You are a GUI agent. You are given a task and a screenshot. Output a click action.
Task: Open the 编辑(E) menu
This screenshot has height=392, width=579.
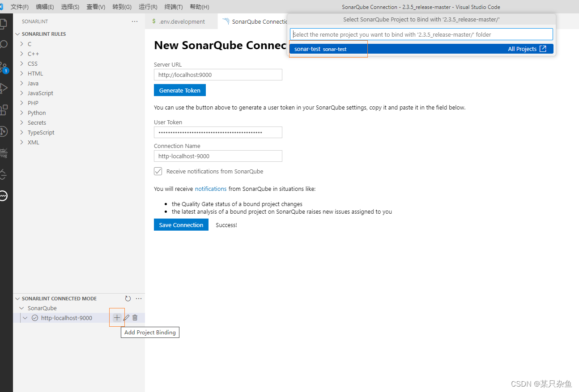[45, 7]
